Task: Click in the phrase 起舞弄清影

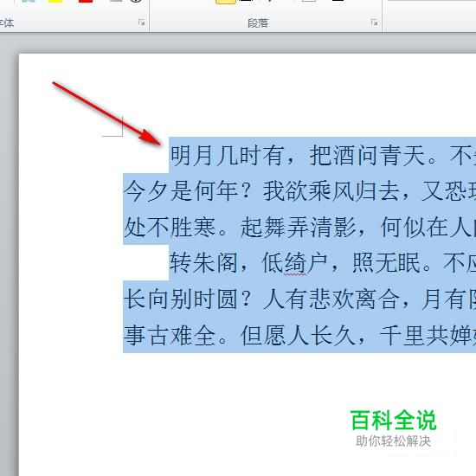Action: pyautogui.click(x=298, y=227)
